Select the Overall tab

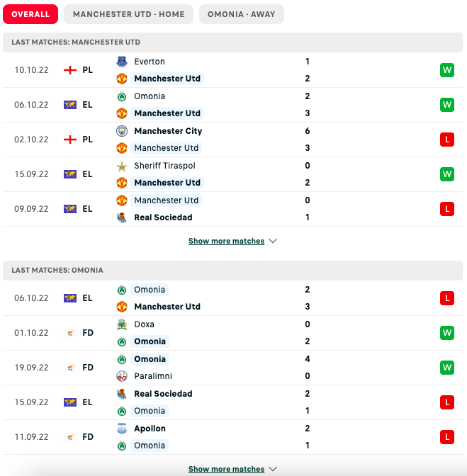pos(30,14)
